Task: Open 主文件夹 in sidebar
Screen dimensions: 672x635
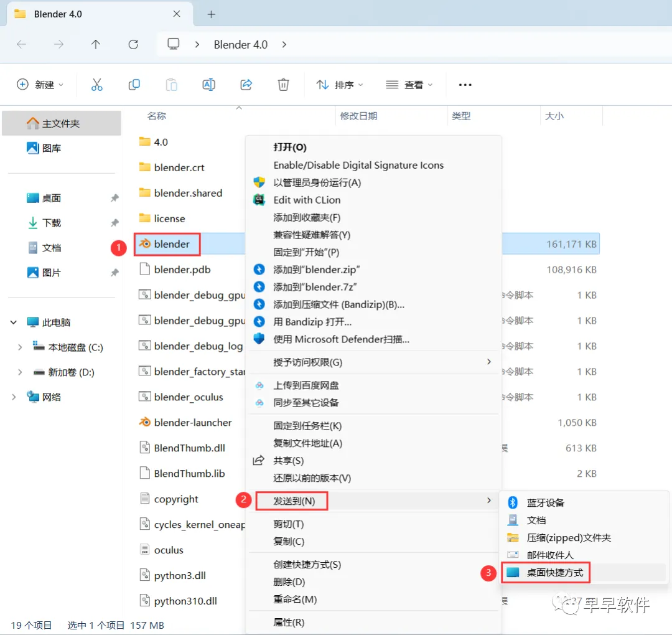Action: coord(62,123)
